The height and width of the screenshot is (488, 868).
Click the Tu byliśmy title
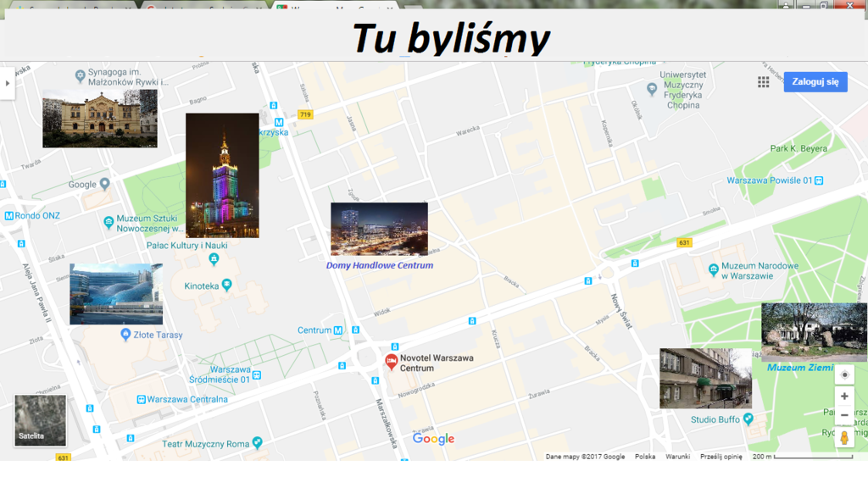coord(451,38)
